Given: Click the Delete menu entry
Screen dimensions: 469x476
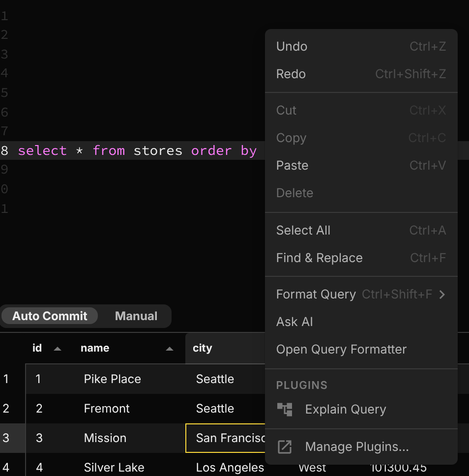Looking at the screenshot, I should point(361,193).
